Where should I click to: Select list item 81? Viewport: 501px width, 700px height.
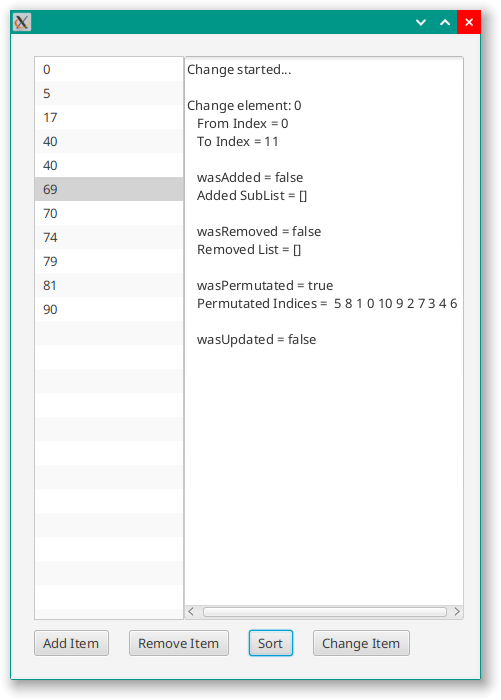109,285
